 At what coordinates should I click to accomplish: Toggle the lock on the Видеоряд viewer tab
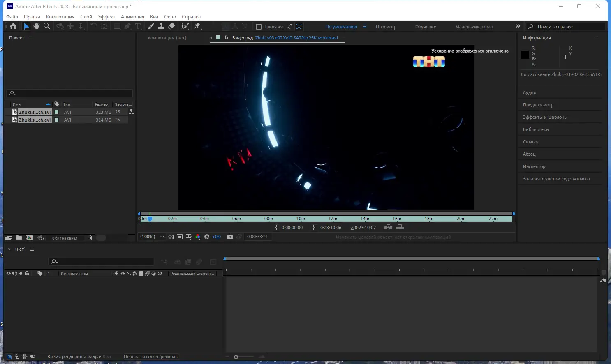pyautogui.click(x=226, y=37)
